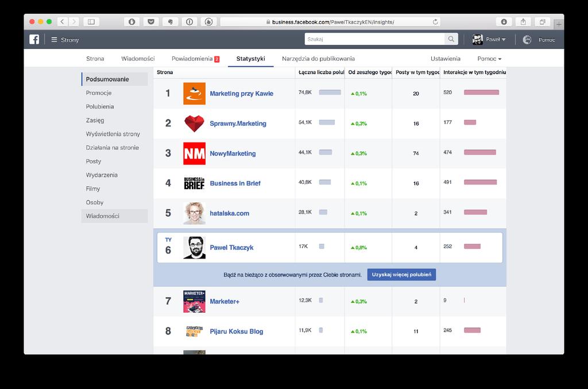
Task: Expand the Pomoc dropdown in page tabs
Action: [489, 59]
